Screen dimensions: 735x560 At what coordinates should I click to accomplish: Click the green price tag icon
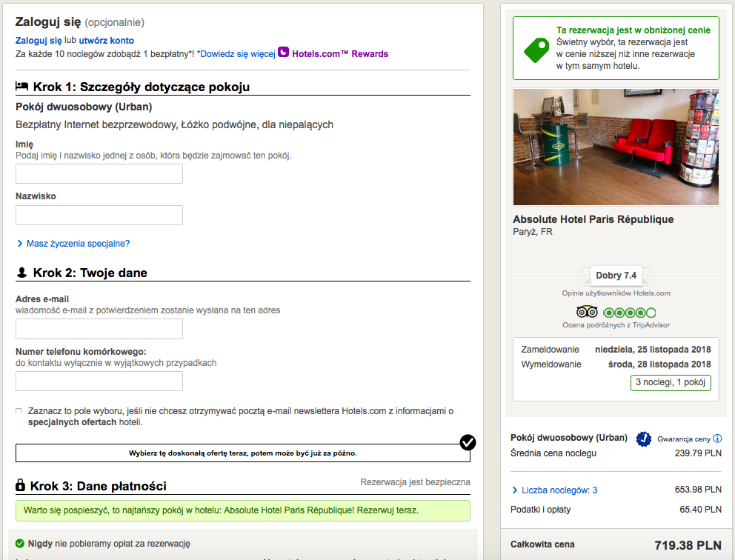pos(536,50)
